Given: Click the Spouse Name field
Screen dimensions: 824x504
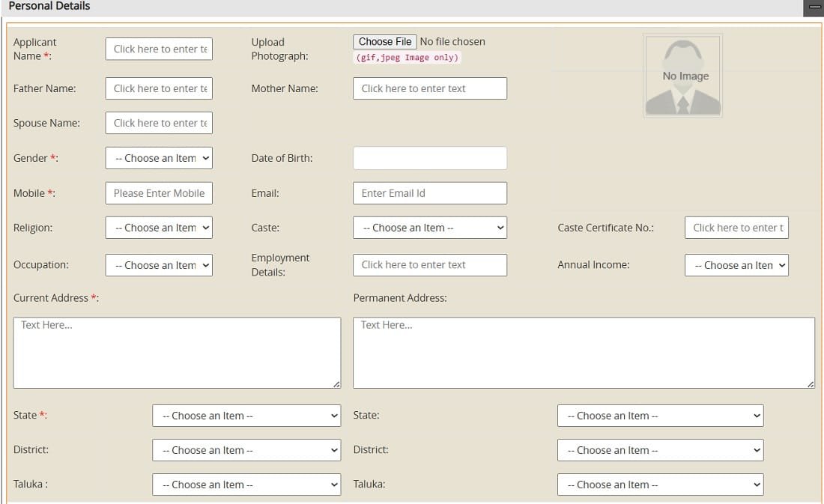Looking at the screenshot, I should point(159,123).
